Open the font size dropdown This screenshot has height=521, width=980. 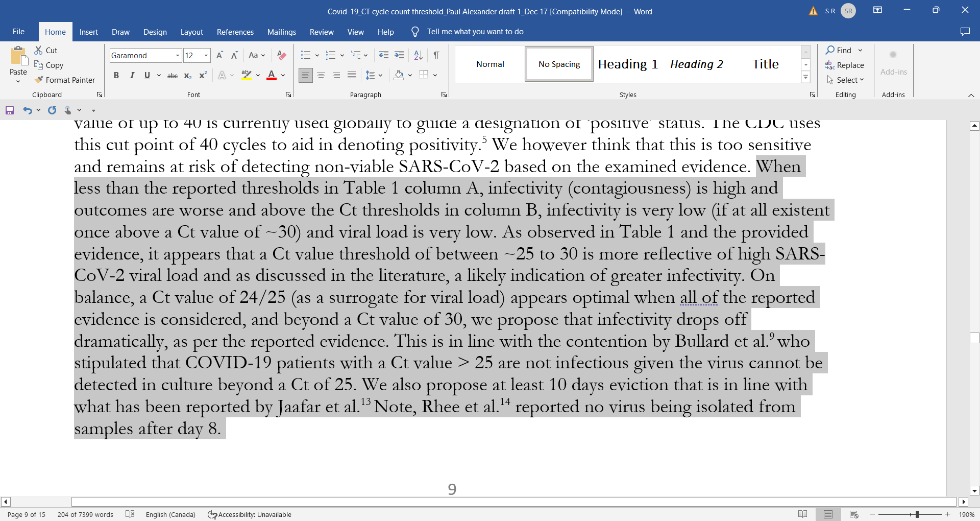coord(206,56)
